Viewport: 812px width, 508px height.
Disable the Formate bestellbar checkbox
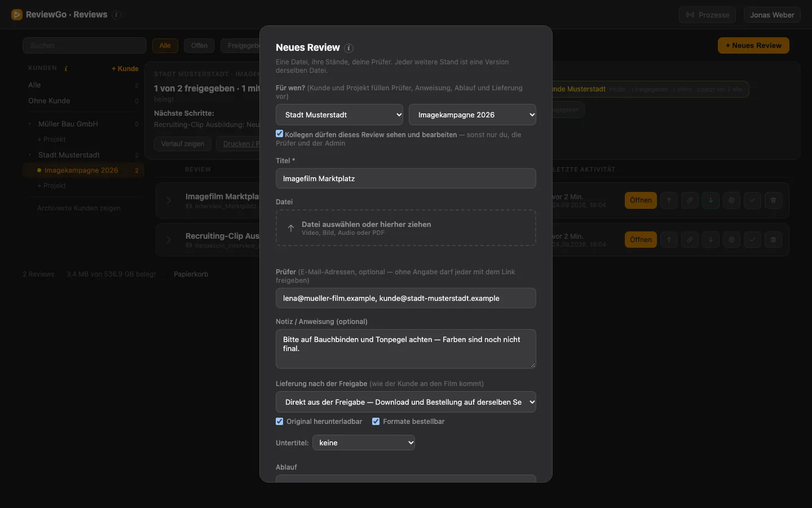point(376,421)
